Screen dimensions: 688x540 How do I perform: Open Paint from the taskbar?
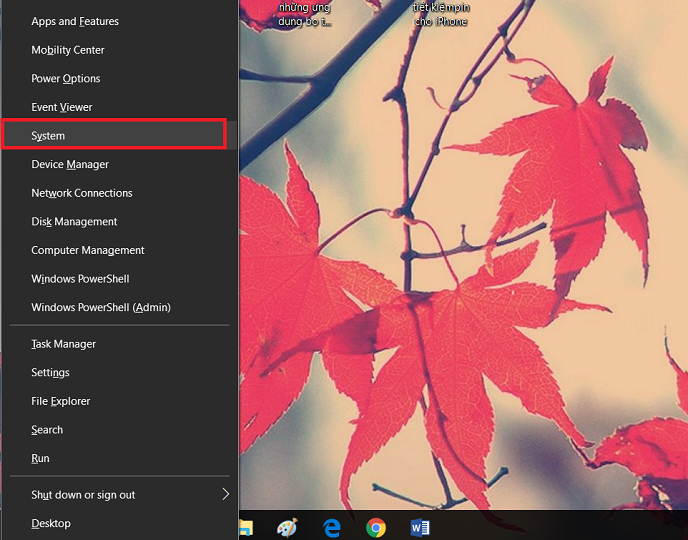click(x=287, y=527)
